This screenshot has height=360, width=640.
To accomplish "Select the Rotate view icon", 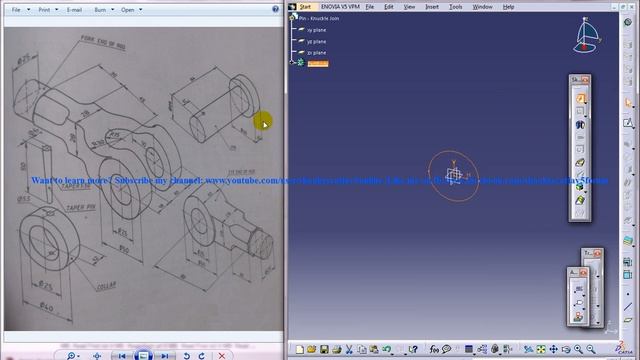I will click(566, 349).
